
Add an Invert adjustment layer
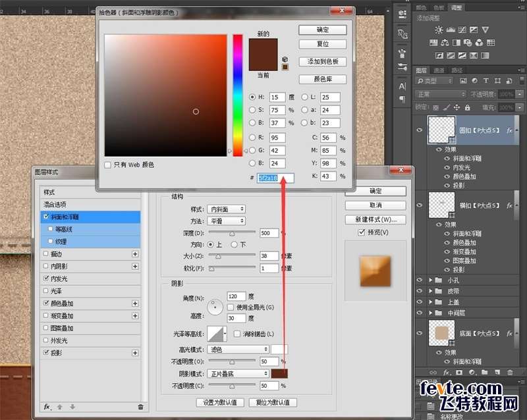pos(439,55)
